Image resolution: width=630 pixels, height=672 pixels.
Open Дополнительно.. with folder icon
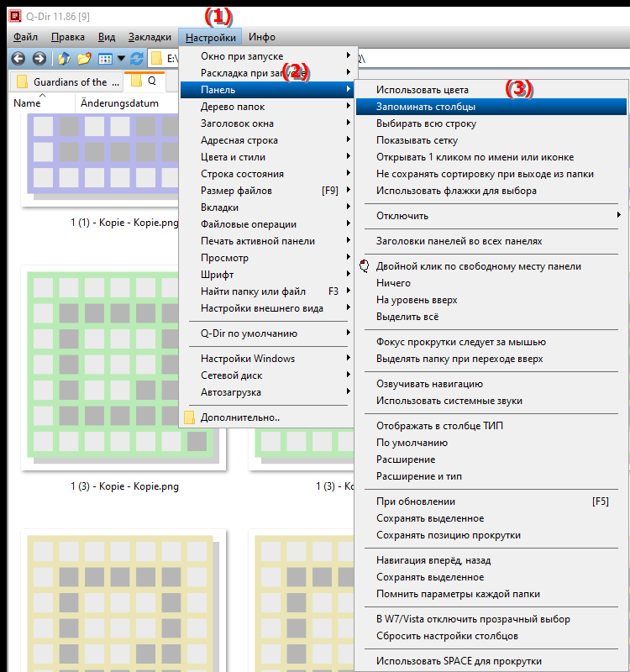point(266,417)
